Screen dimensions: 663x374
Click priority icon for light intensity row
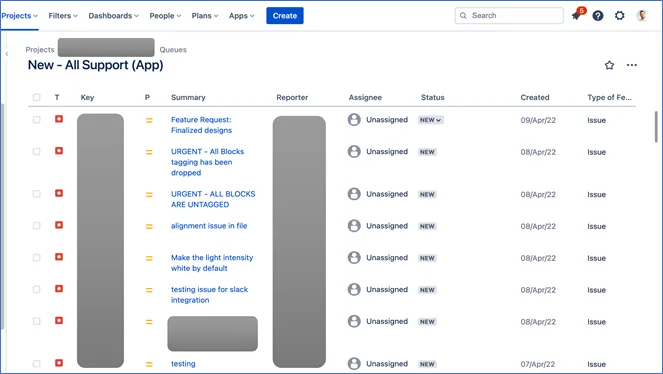coord(149,258)
